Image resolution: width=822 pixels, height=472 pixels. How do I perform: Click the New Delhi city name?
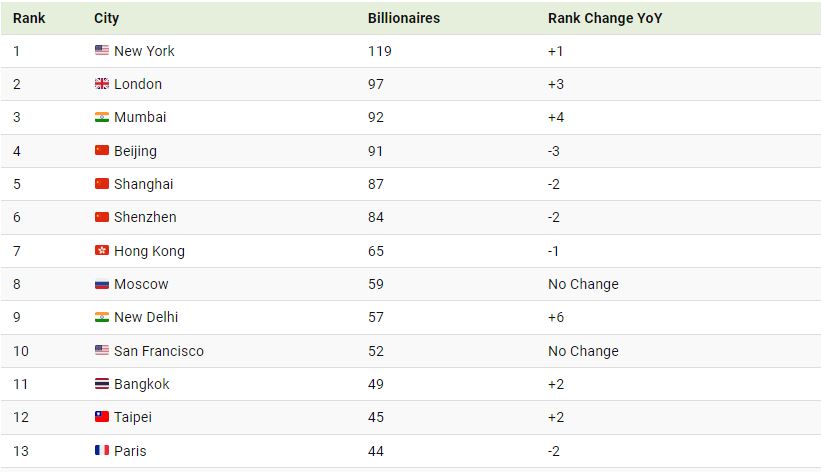[x=146, y=317]
